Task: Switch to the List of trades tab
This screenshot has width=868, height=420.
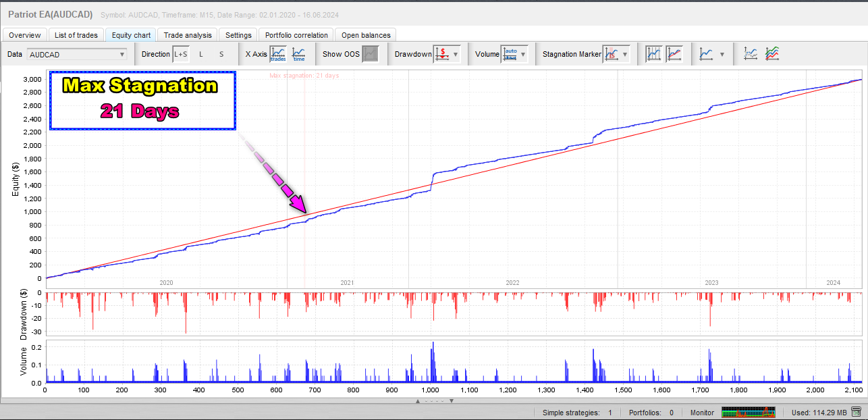Action: [75, 35]
